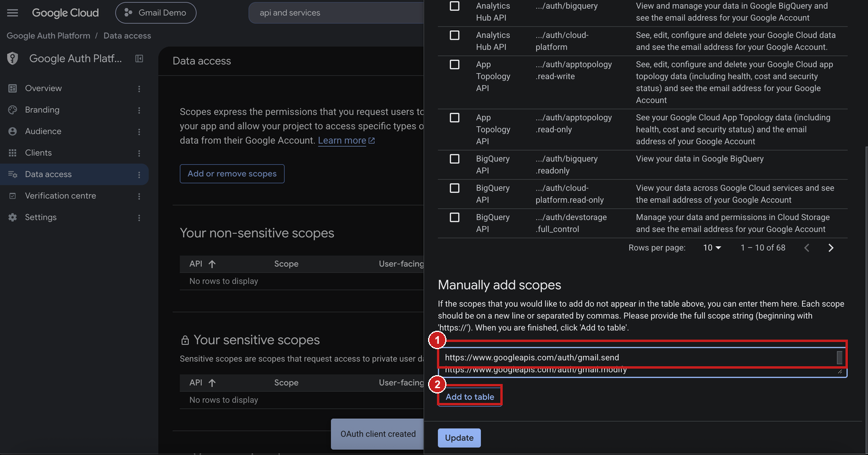Collapse the side navigation panel icon
Screen dimensions: 868x455
click(139, 59)
